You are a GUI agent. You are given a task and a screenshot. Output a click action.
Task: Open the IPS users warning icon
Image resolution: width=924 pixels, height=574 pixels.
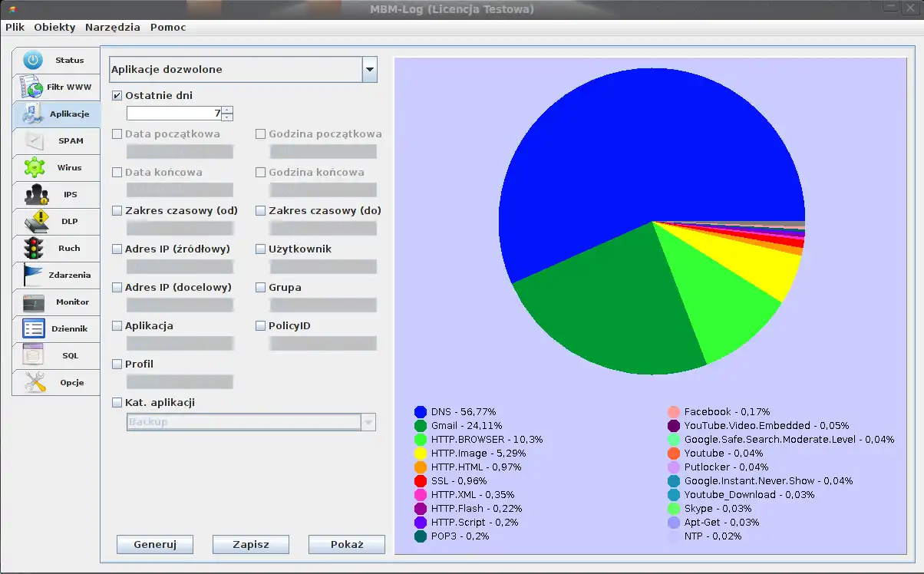[36, 194]
